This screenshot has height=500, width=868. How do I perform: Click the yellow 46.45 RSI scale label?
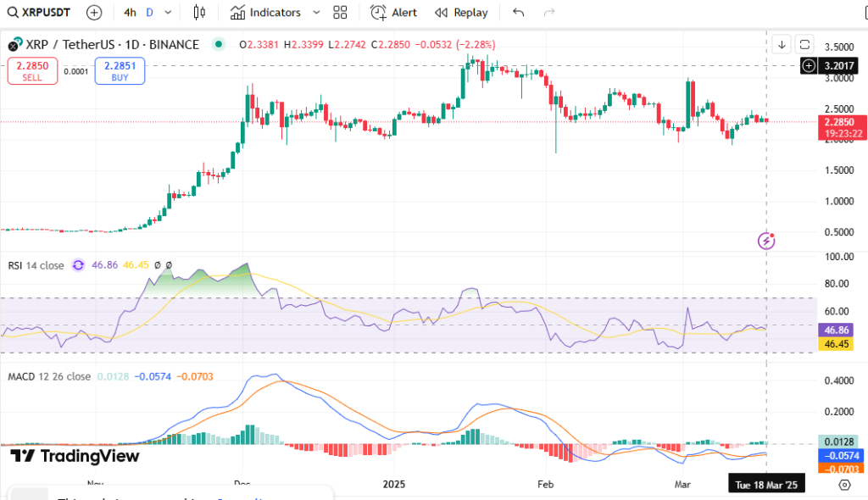tap(836, 344)
